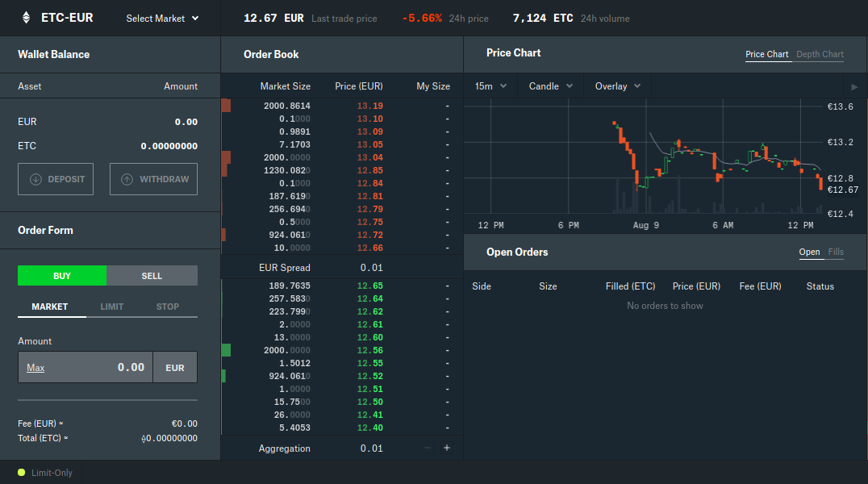Click the Coinbase Pro logo icon
868x484 pixels.
point(26,17)
